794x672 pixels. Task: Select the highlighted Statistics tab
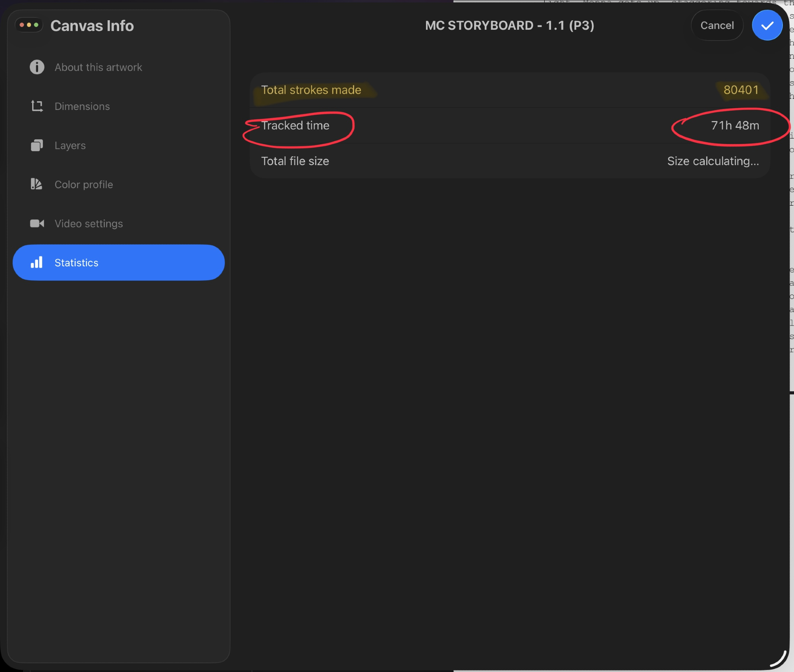tap(118, 262)
